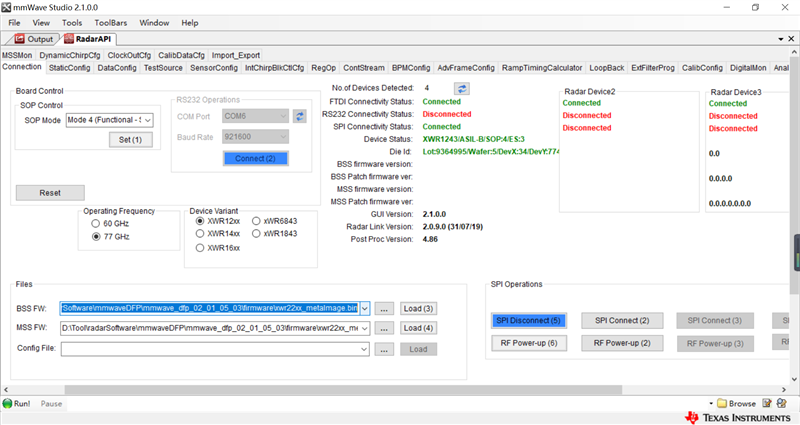This screenshot has height=425, width=800.
Task: Switch to the StaticConfig tab
Action: pos(69,68)
